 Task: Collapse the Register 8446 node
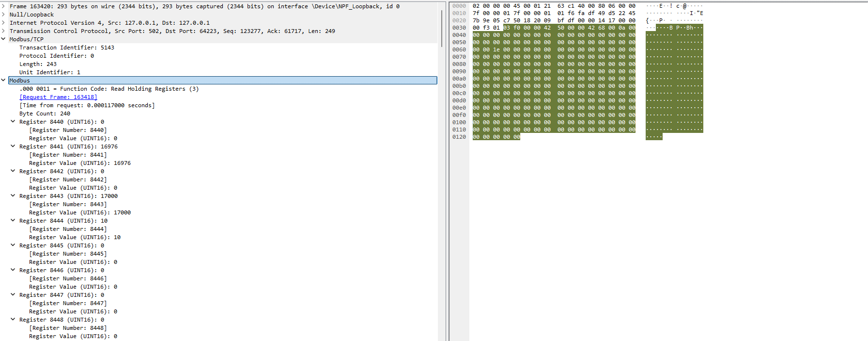13,270
